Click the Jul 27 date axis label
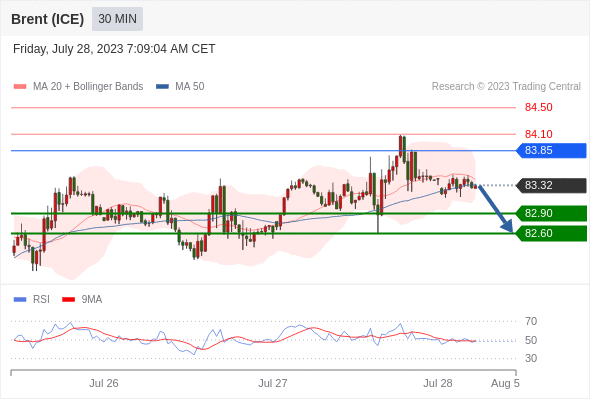The image size is (590, 400). pyautogui.click(x=272, y=383)
